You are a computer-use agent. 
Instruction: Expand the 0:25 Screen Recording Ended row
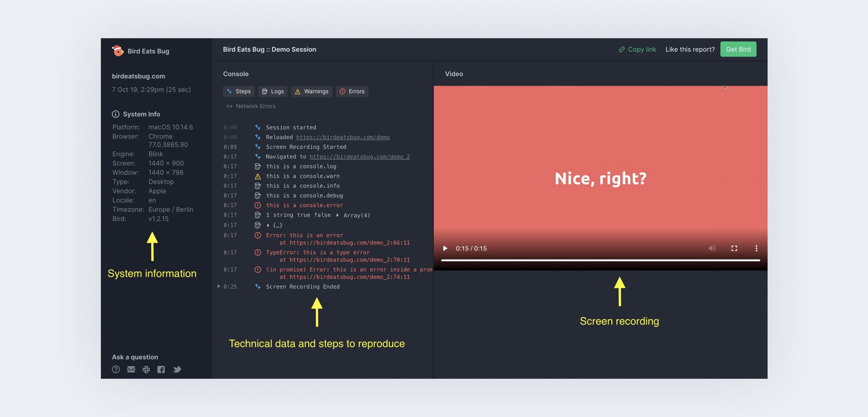click(x=219, y=286)
